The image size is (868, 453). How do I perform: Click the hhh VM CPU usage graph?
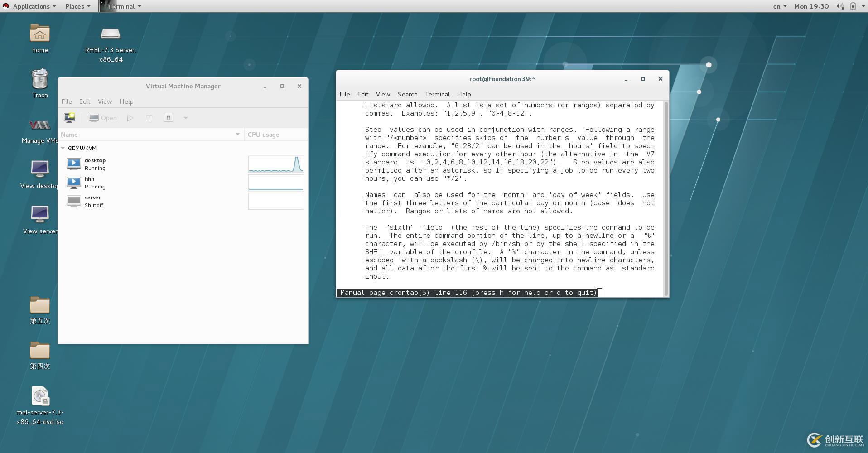(x=276, y=183)
